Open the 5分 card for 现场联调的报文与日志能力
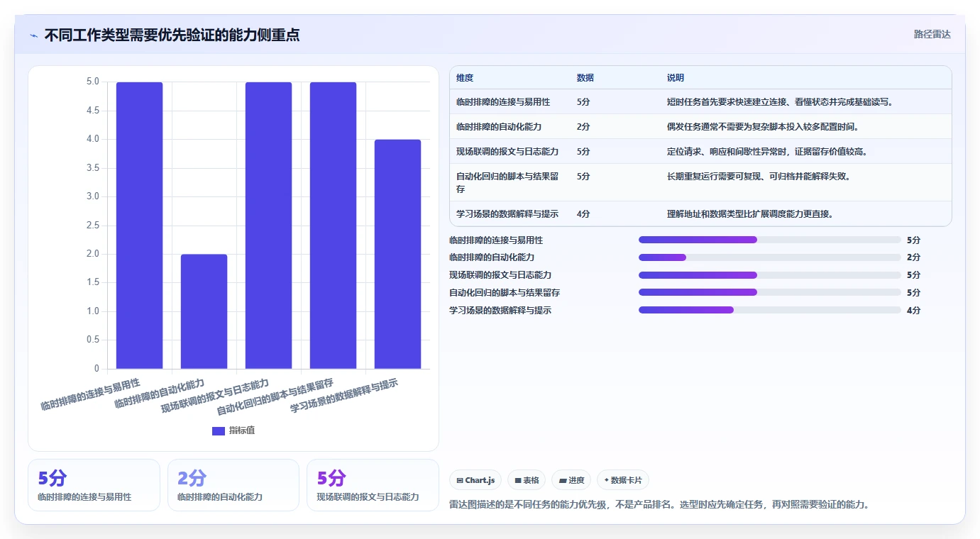The width and height of the screenshot is (980, 539). click(373, 485)
